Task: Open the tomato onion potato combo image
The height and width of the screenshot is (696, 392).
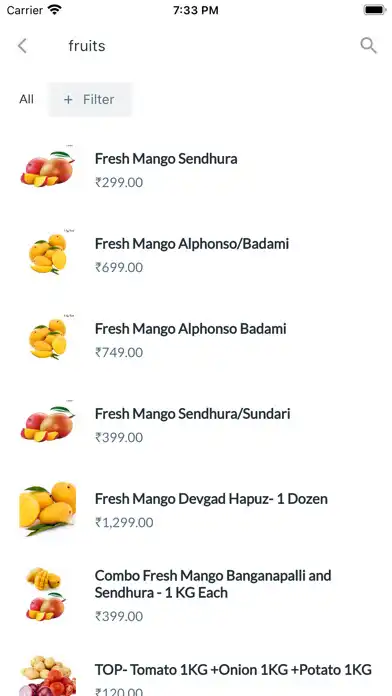Action: 48,676
